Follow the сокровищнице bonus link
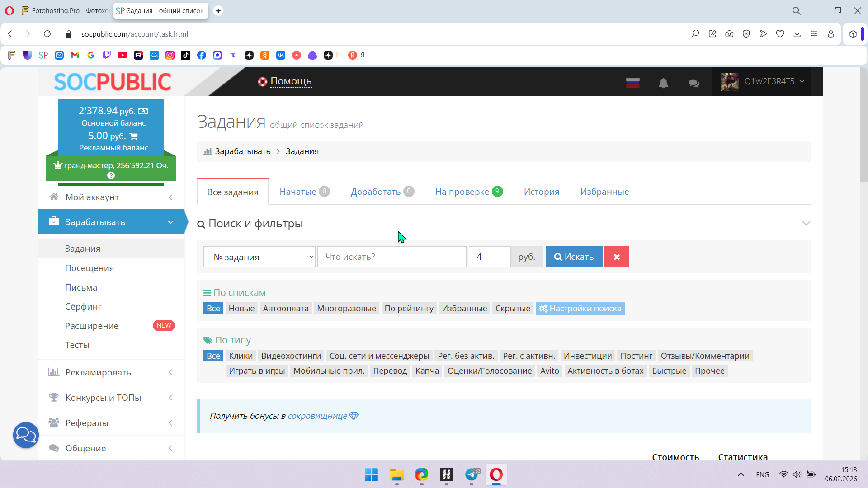Screen dimensions: 868x488 point(317,416)
